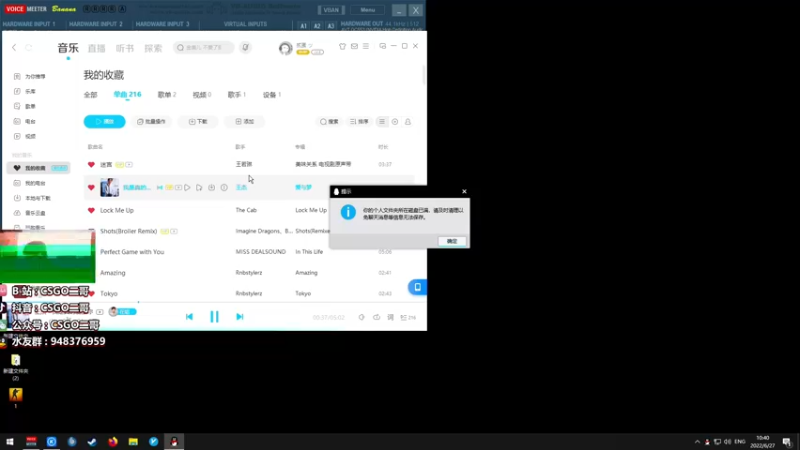Image resolution: width=800 pixels, height=450 pixels.
Task: Click the play icon on highlighted row
Action: (187, 187)
